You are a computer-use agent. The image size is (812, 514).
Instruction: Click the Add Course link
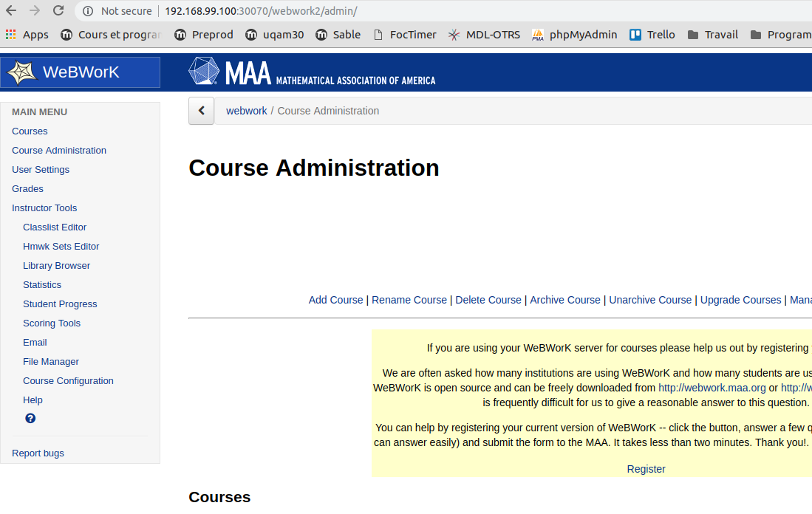(335, 300)
